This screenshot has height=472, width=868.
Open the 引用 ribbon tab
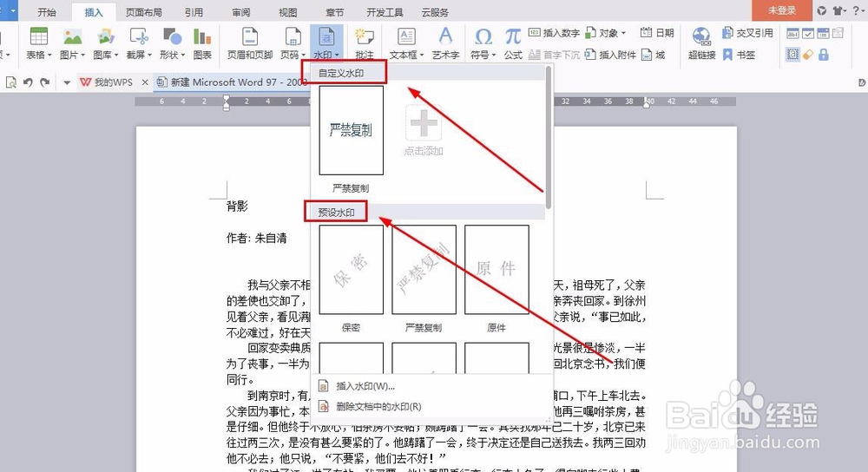194,11
